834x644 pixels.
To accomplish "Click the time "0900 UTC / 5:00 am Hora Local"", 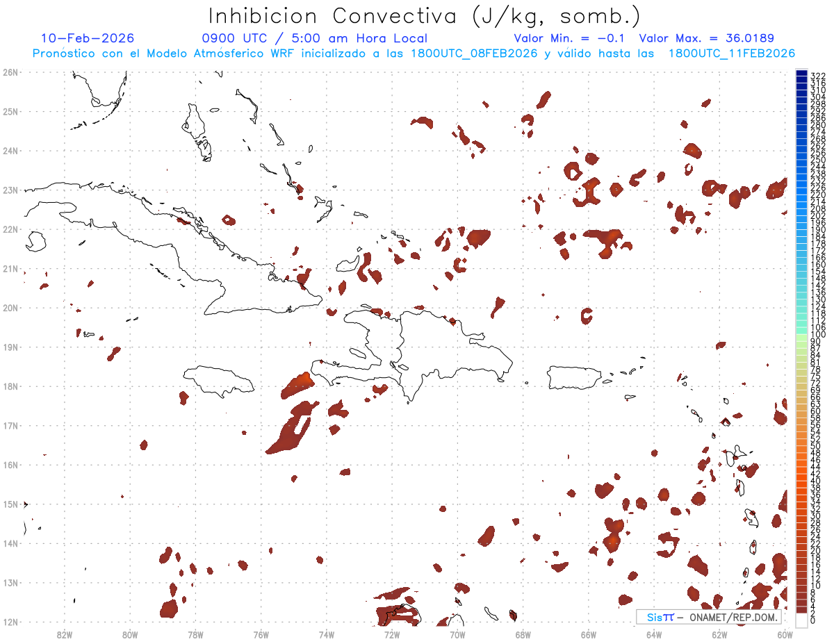I will tap(315, 38).
